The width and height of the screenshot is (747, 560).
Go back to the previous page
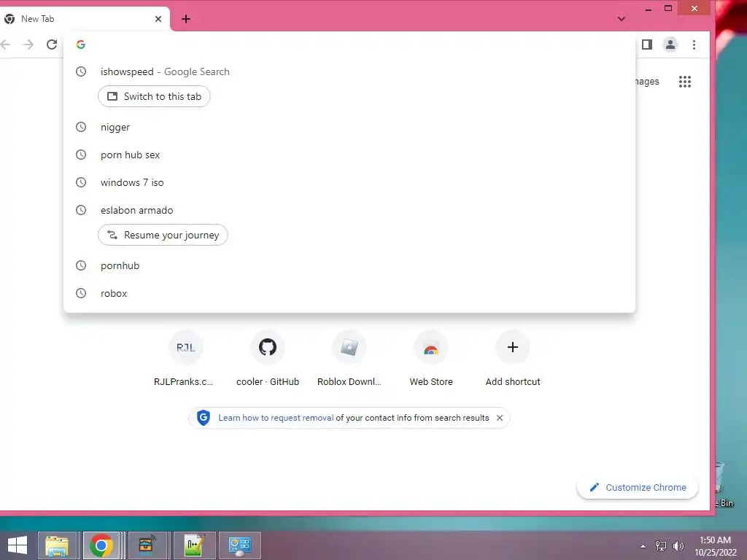pyautogui.click(x=6, y=44)
